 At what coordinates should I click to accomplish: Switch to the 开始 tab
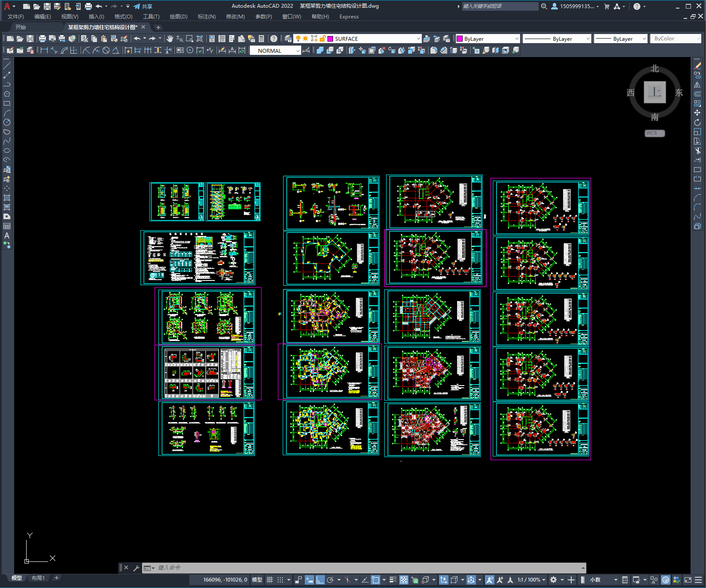21,27
